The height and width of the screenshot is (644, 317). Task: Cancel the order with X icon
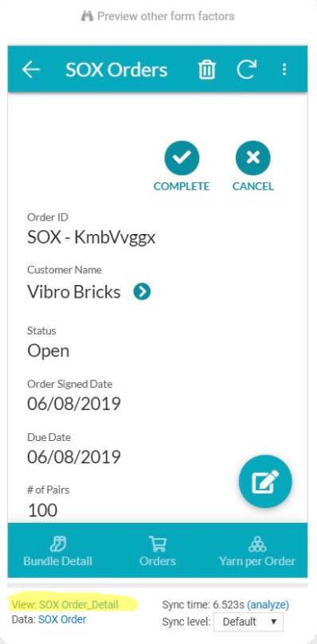click(252, 158)
